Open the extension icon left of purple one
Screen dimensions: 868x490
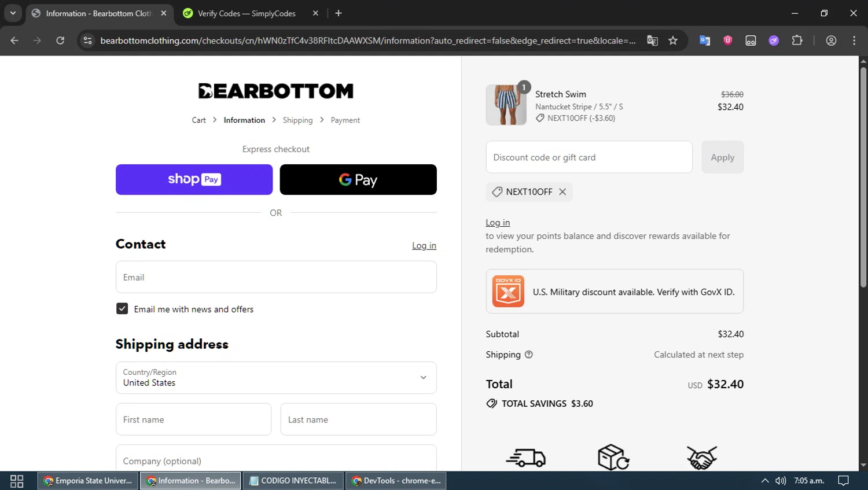click(x=751, y=40)
